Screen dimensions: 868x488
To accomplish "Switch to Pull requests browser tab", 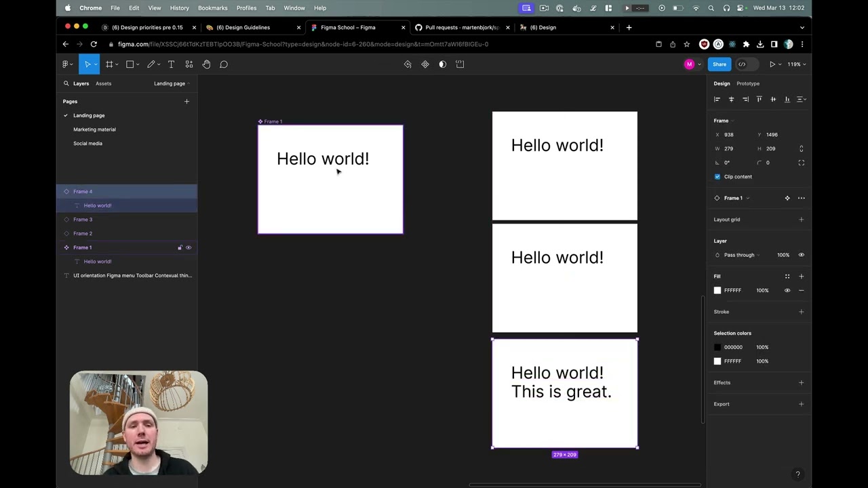I will click(x=460, y=28).
